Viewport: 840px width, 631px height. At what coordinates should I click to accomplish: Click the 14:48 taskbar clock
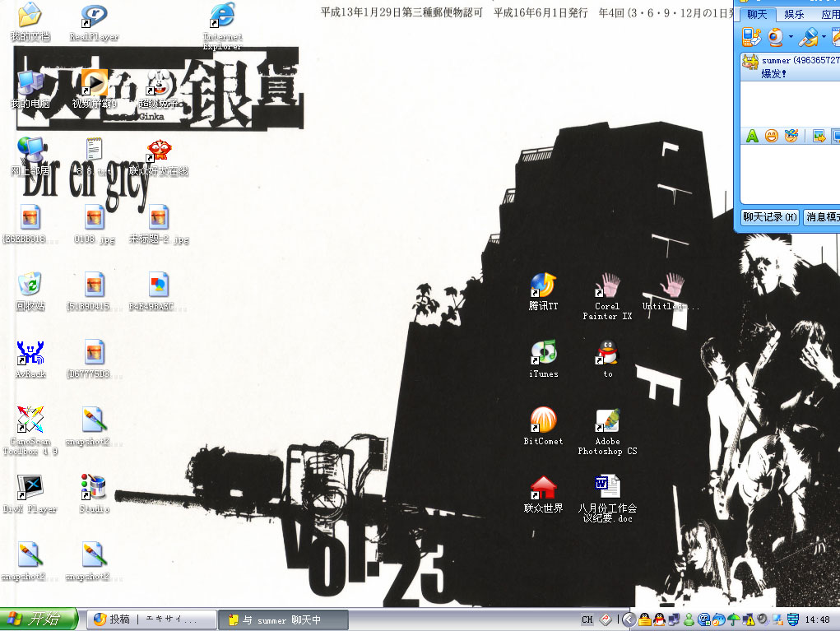click(818, 619)
